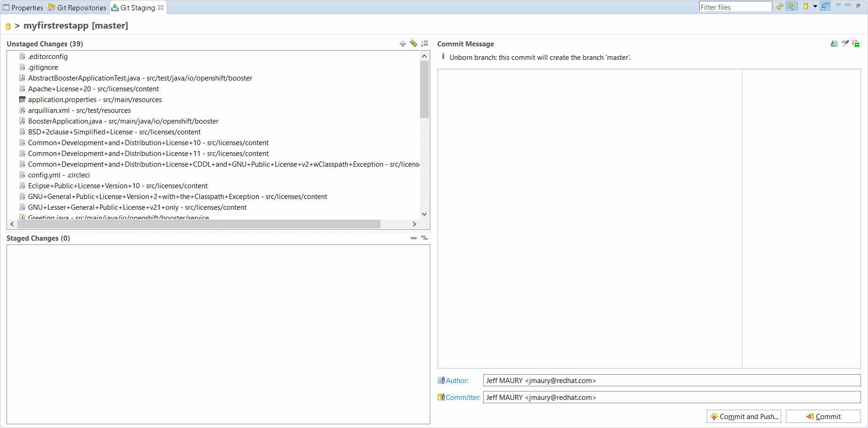Toggle Add Change-Id
The height and width of the screenshot is (428, 868).
pos(856,44)
